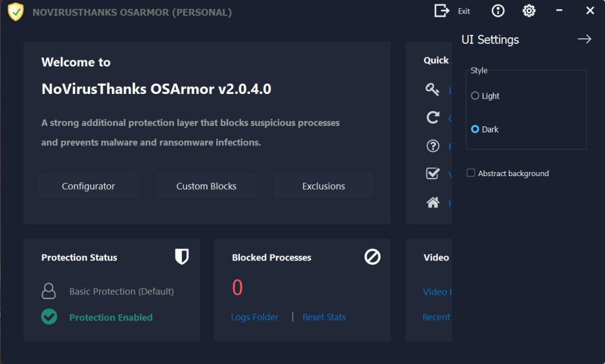
Task: Click the Recent link in Video panel
Action: click(x=437, y=317)
